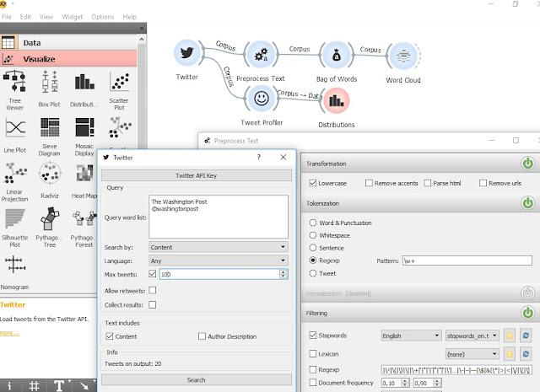Toggle the Max tweets checkbox
540x392 pixels.
click(x=153, y=274)
